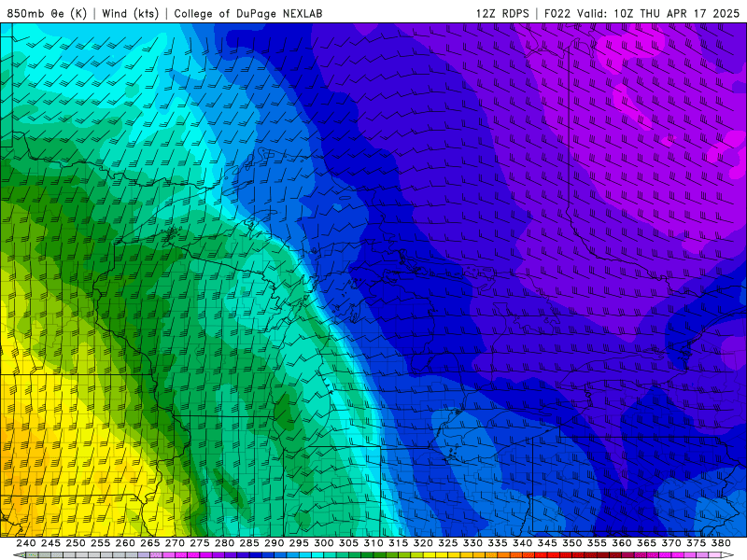Viewport: 747px width, 560px height.
Task: Click the 260 value on the color scale
Action: [125, 543]
